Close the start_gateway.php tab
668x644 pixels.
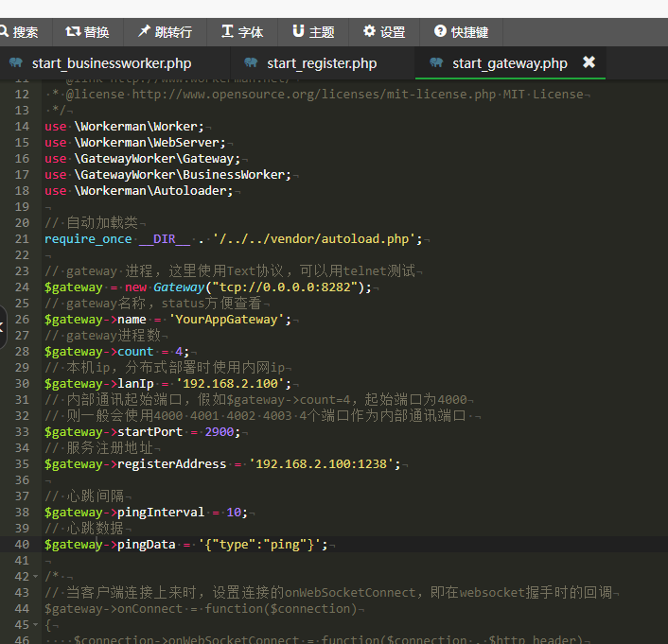click(x=589, y=62)
